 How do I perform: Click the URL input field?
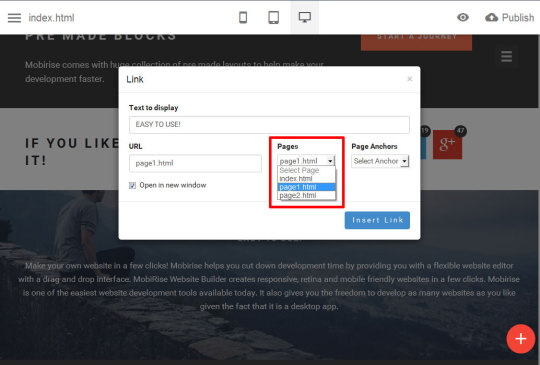pos(195,163)
